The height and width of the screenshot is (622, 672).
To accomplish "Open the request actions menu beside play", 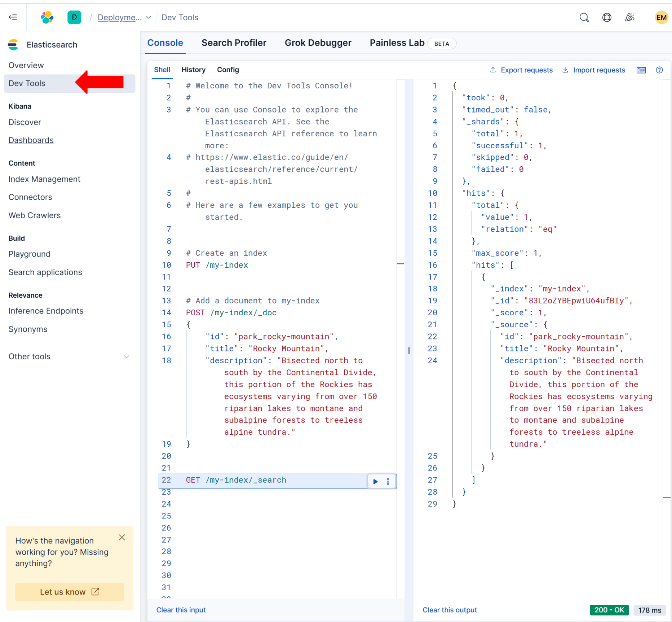I will [388, 481].
